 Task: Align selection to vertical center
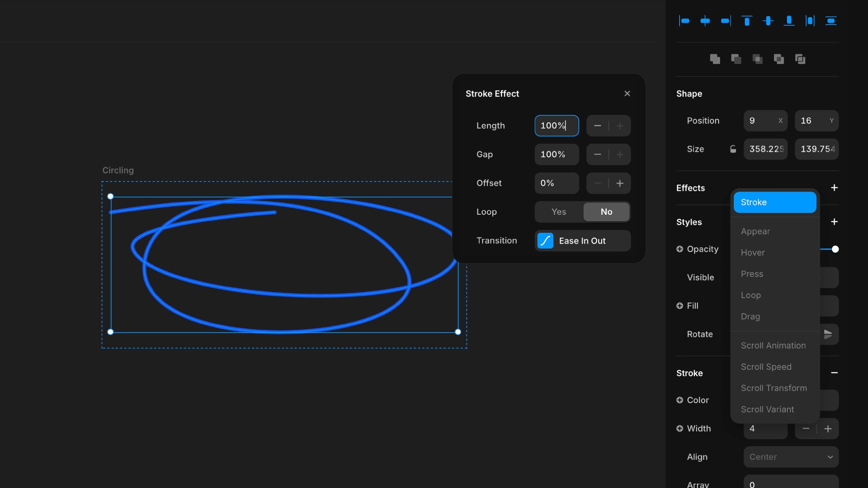[x=768, y=21]
